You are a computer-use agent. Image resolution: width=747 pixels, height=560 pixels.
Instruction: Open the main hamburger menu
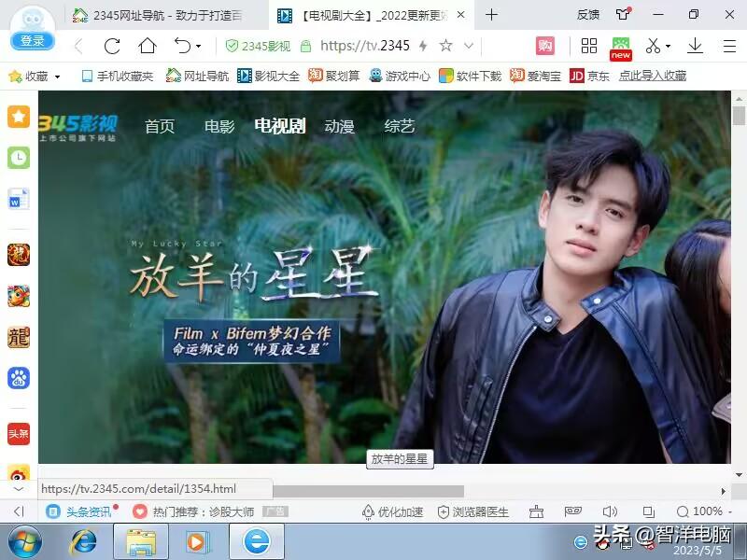729,46
